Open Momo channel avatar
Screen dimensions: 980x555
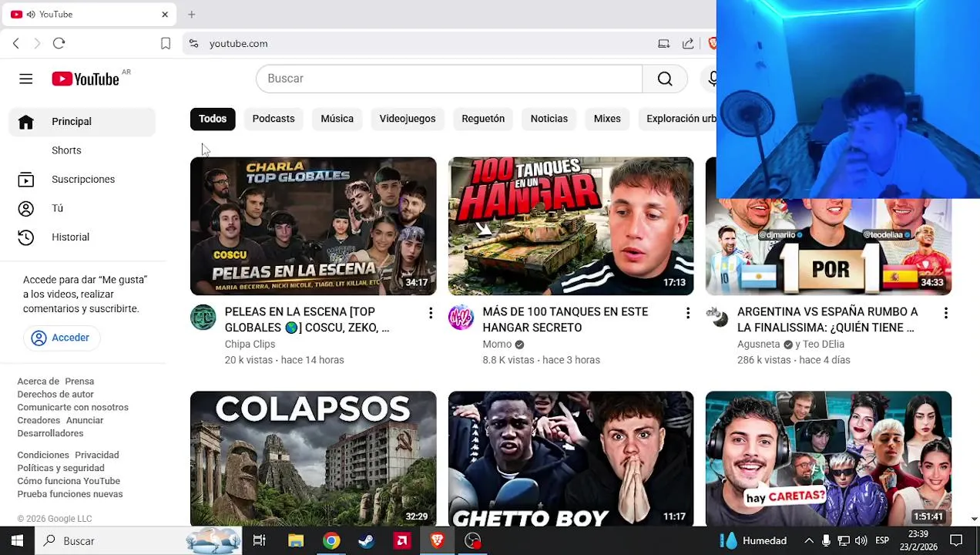461,317
